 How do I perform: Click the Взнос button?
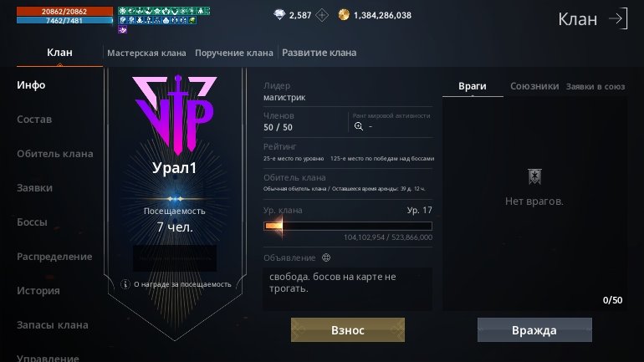click(x=348, y=330)
